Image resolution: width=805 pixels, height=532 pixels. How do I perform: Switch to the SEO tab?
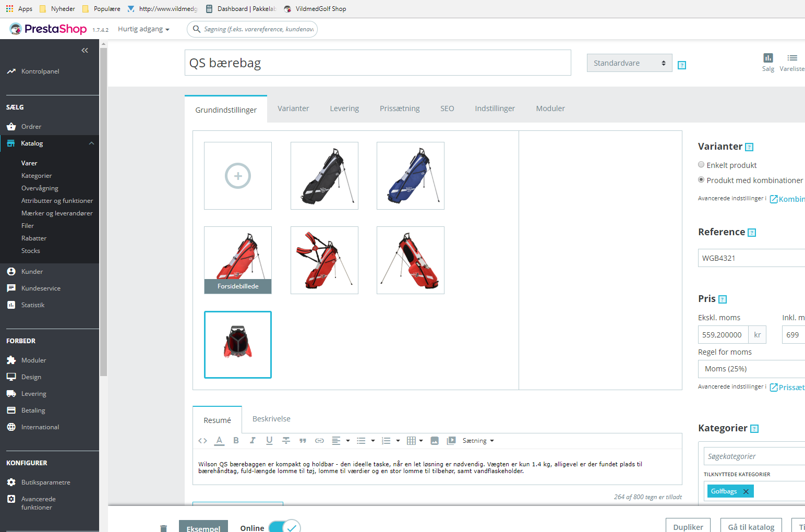[x=447, y=108]
